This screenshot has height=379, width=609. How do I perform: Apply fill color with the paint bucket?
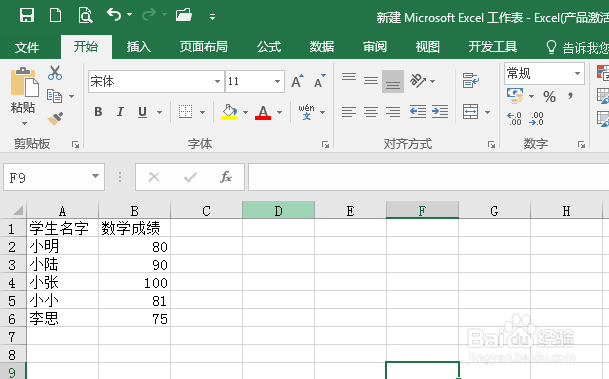pos(229,112)
